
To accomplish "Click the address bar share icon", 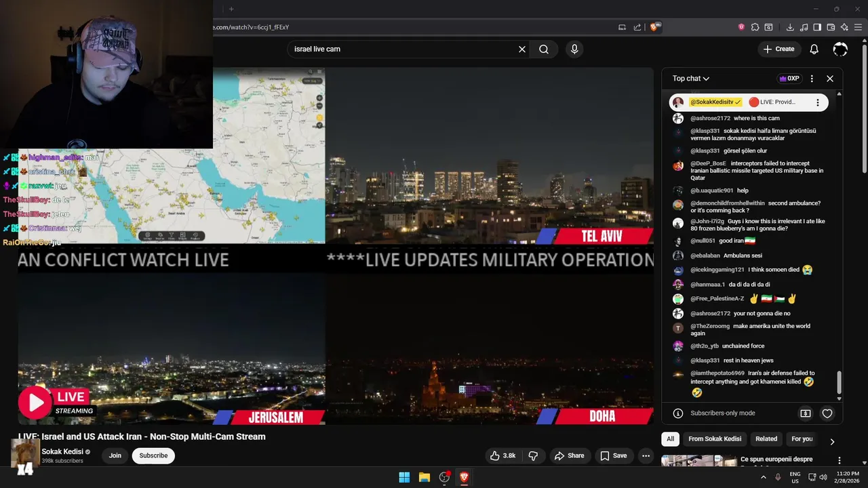I will [x=637, y=27].
